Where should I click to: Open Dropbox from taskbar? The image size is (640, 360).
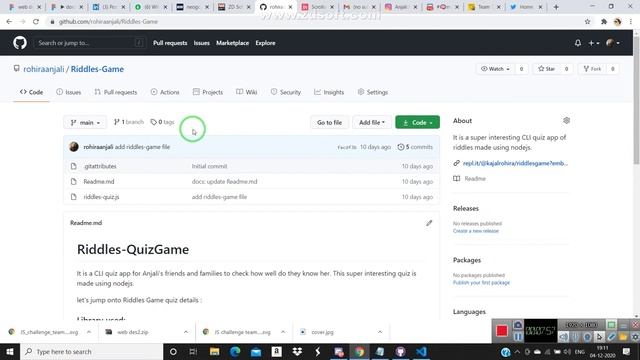(x=297, y=351)
